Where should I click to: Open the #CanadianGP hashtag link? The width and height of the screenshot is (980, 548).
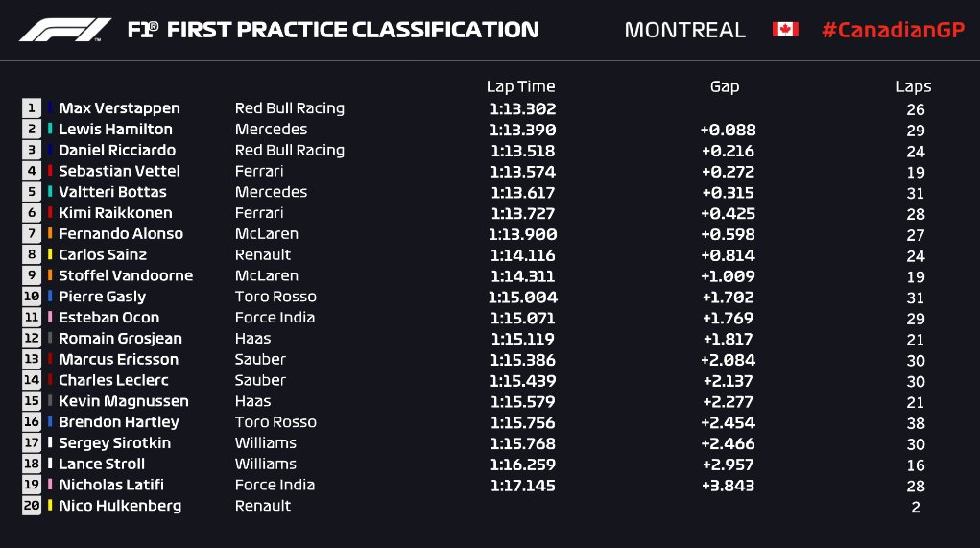click(892, 30)
